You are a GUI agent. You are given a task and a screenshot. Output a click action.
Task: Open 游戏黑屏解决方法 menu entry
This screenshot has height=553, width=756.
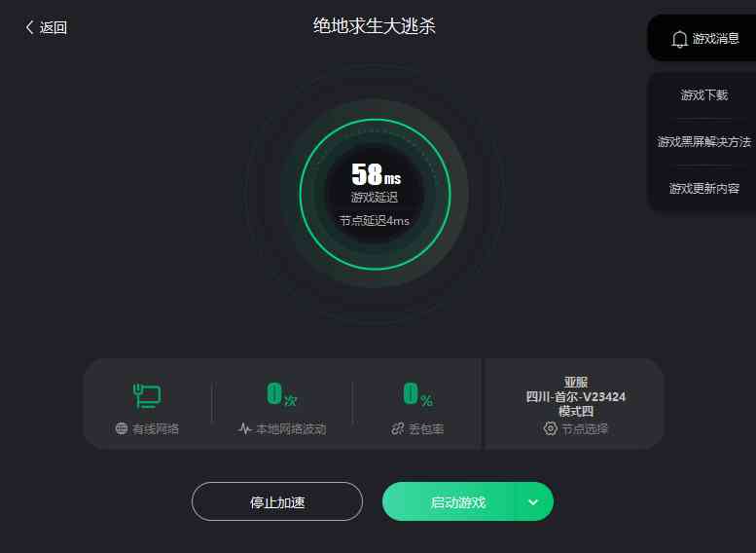703,141
